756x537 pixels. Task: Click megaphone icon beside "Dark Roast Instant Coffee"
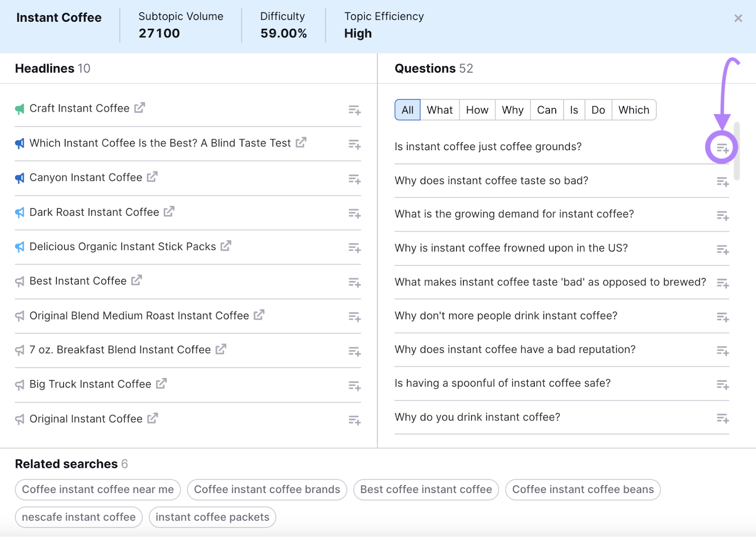(x=19, y=212)
